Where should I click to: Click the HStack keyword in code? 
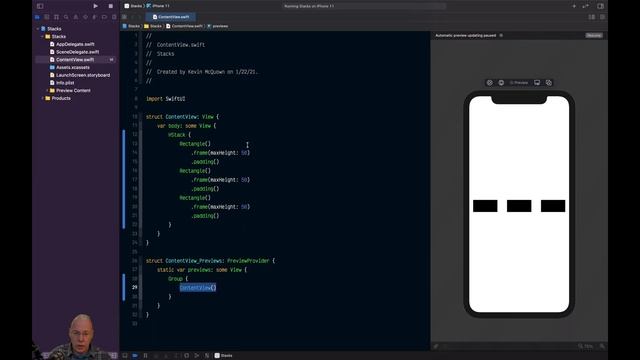(176, 135)
